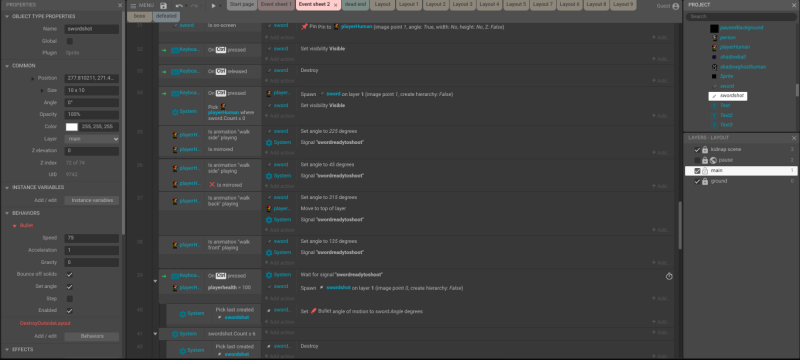Toggle visibility of kidnap scene layer
The height and width of the screenshot is (360, 800).
697,150
